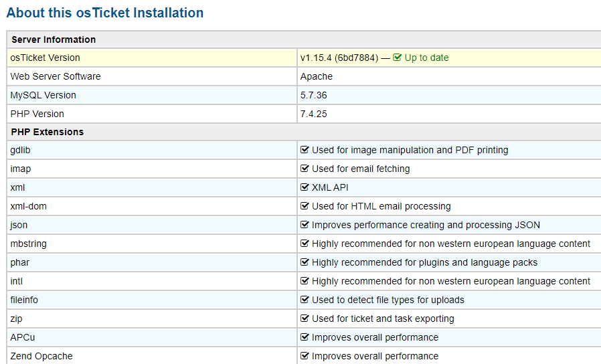Viewport: 601px width, 364px height.
Task: Click the check icon in the phar row
Action: click(305, 262)
